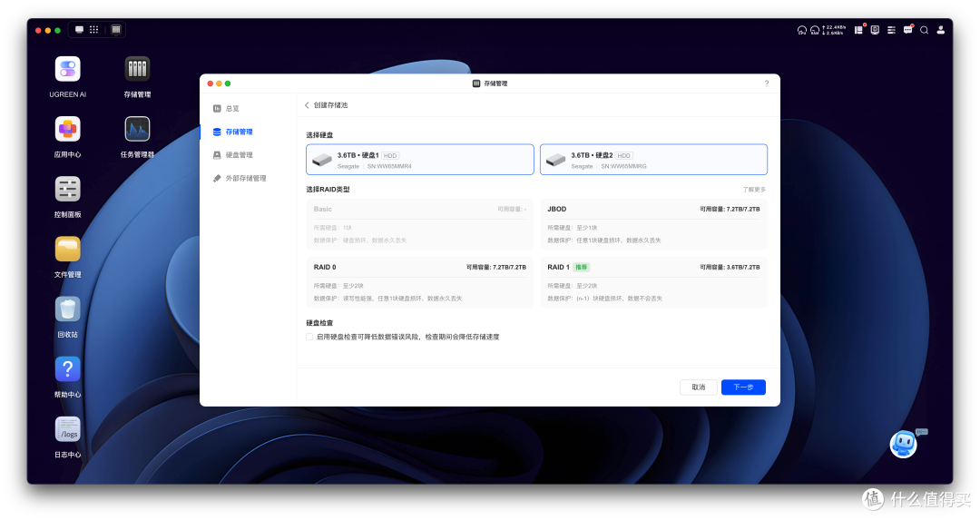Check the RAM usage gauge in top bar
This screenshot has height=520, width=980.
[x=815, y=30]
